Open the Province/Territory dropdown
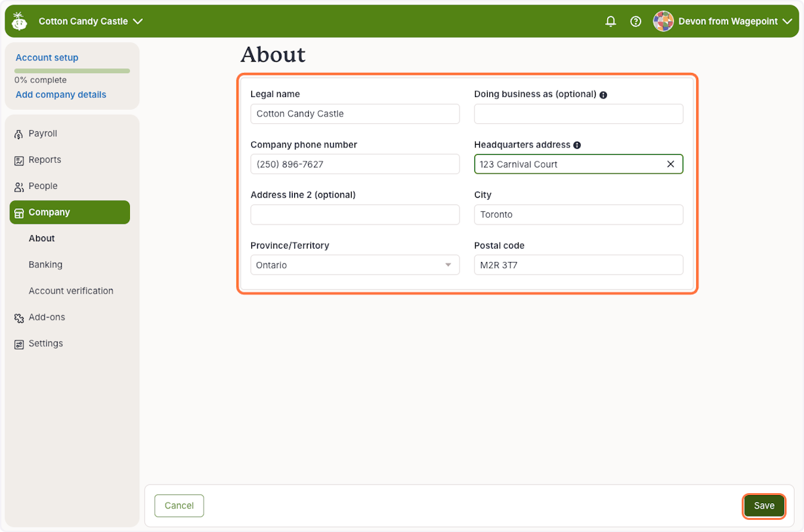Image resolution: width=804 pixels, height=532 pixels. click(354, 265)
